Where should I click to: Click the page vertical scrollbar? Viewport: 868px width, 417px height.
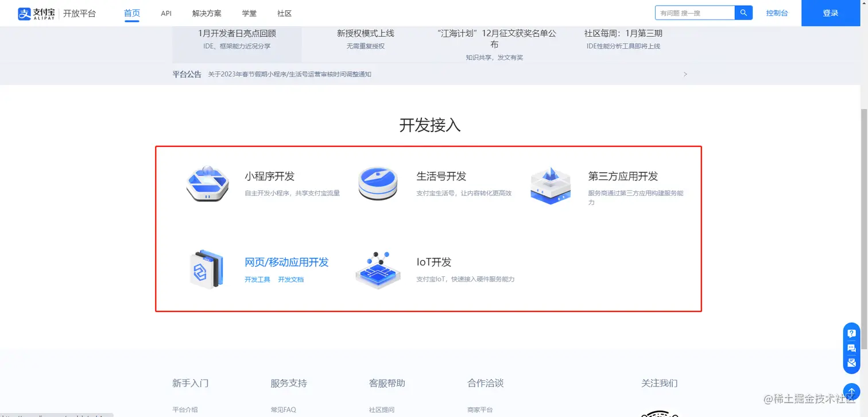864,230
